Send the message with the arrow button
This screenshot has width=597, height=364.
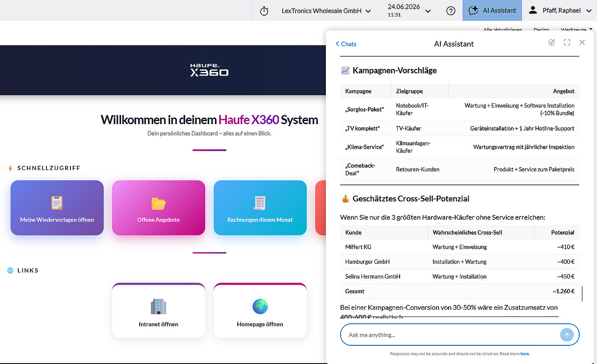point(567,334)
